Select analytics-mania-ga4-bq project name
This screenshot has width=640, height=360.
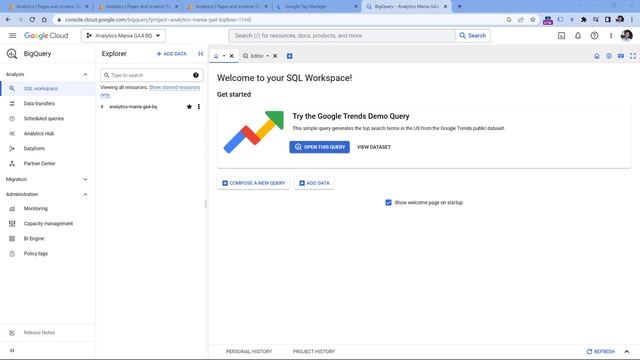tap(133, 107)
